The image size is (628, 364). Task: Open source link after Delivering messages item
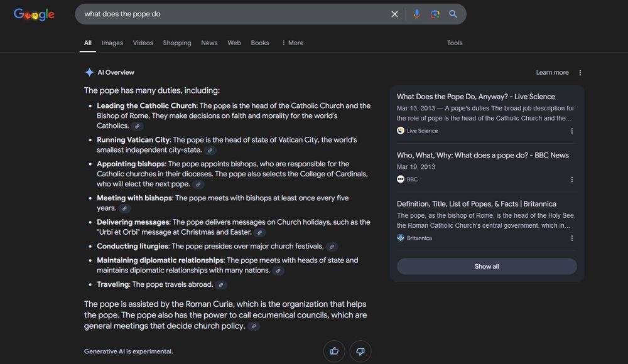[259, 232]
